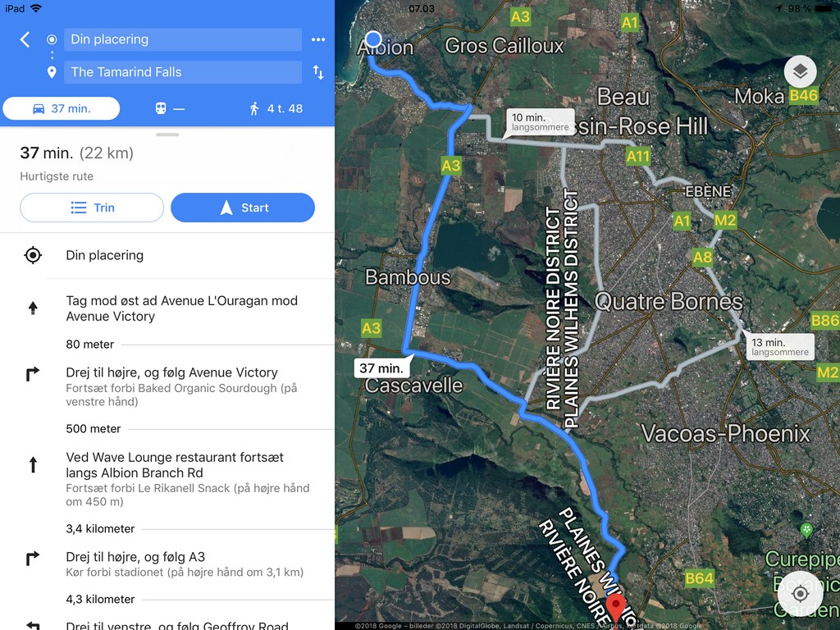
Task: Tap the red destination pin on map
Action: point(616,609)
